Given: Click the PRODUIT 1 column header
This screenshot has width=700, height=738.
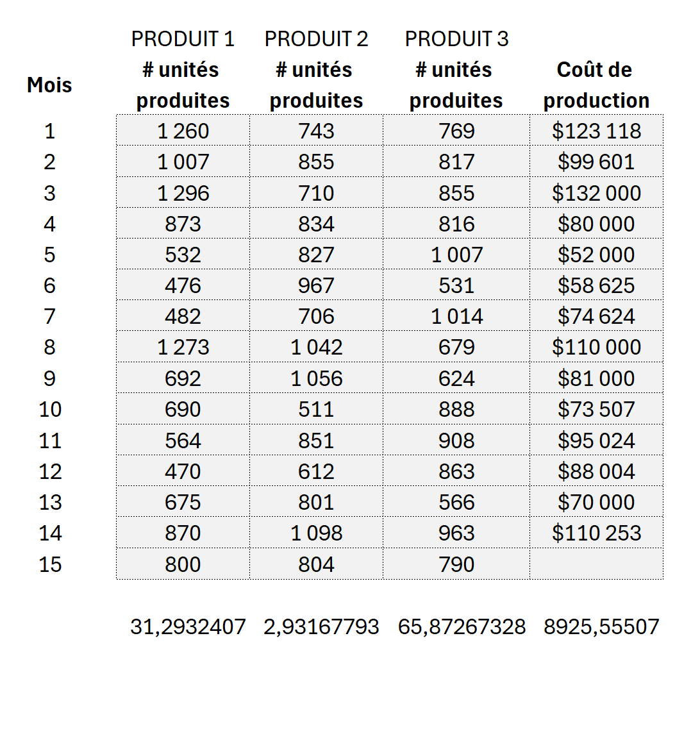Looking at the screenshot, I should click(x=183, y=39).
